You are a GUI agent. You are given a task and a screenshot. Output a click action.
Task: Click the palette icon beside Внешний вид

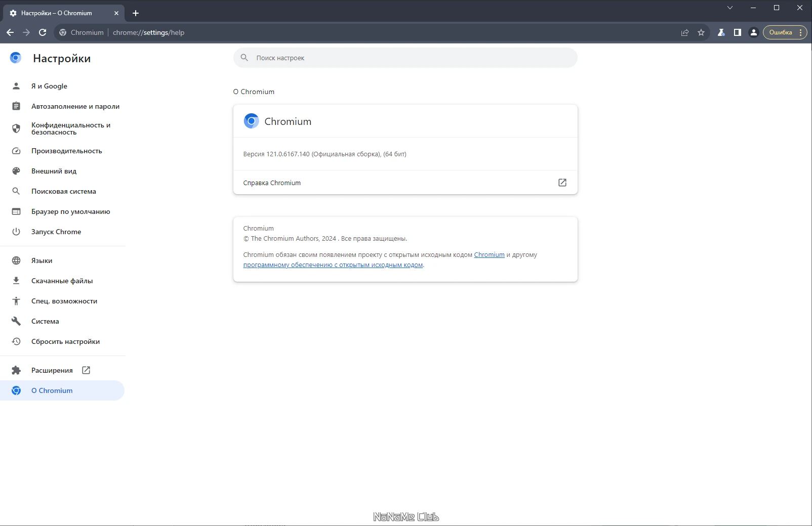(x=16, y=171)
